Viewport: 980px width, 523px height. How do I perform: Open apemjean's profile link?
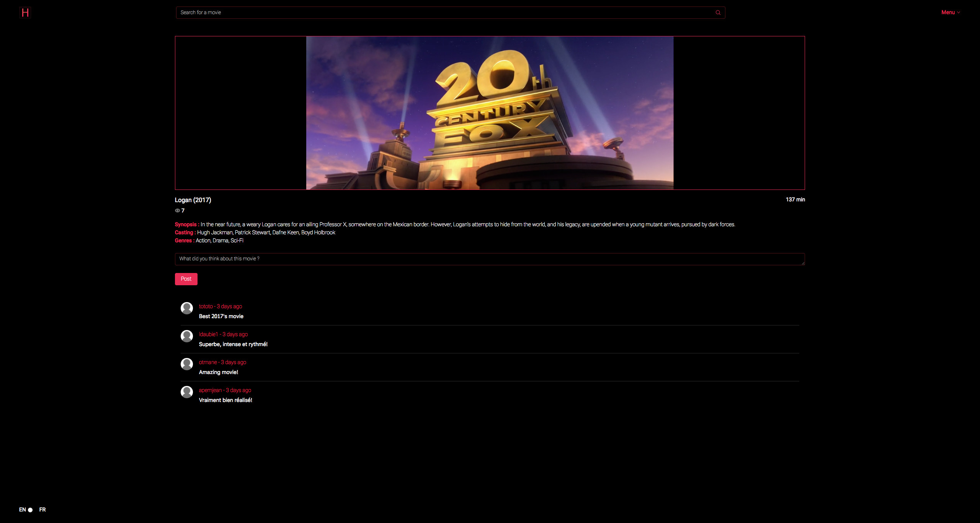coord(210,390)
